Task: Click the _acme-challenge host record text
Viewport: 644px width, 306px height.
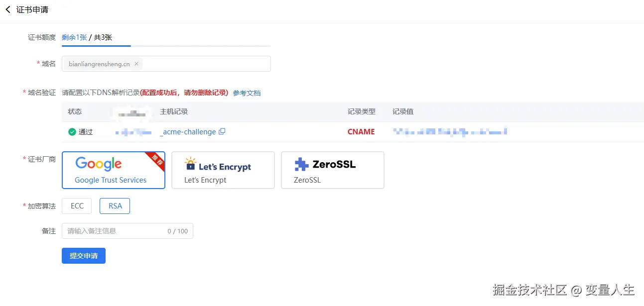Action: click(188, 132)
